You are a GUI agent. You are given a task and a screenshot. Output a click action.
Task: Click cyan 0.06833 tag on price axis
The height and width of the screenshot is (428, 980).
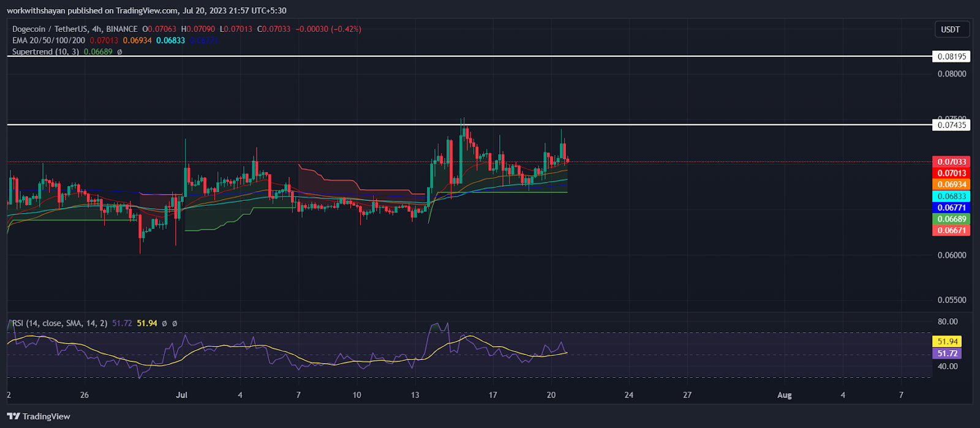tap(952, 196)
